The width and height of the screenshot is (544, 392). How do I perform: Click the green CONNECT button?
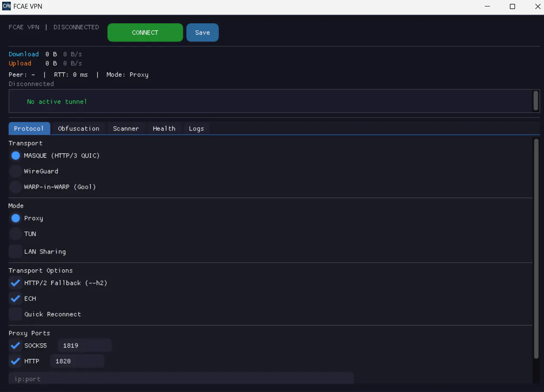click(145, 32)
